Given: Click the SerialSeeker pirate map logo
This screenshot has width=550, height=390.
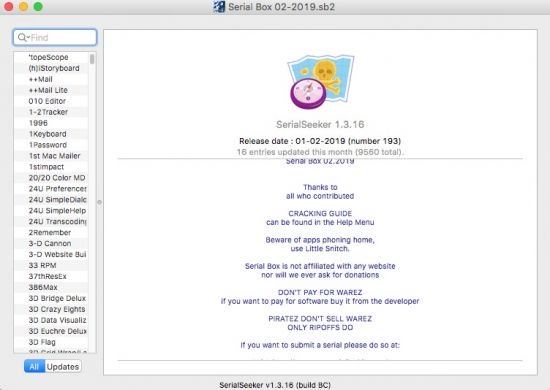Looking at the screenshot, I should [321, 81].
